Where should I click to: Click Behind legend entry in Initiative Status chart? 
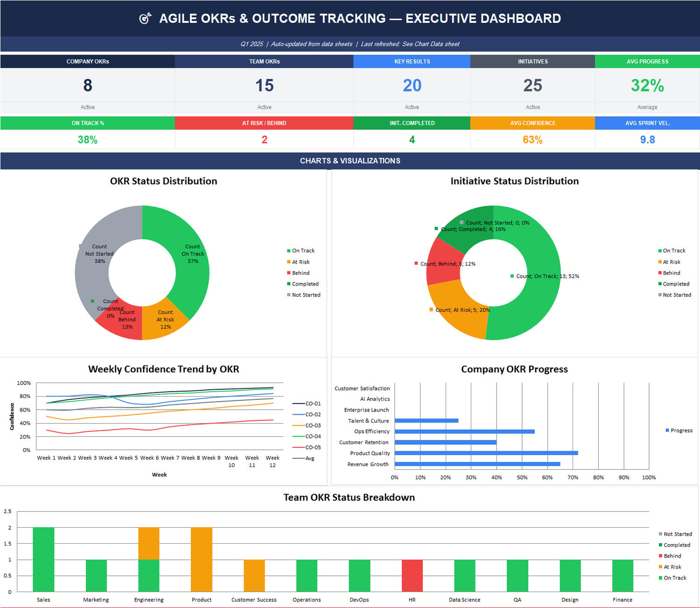coord(669,273)
